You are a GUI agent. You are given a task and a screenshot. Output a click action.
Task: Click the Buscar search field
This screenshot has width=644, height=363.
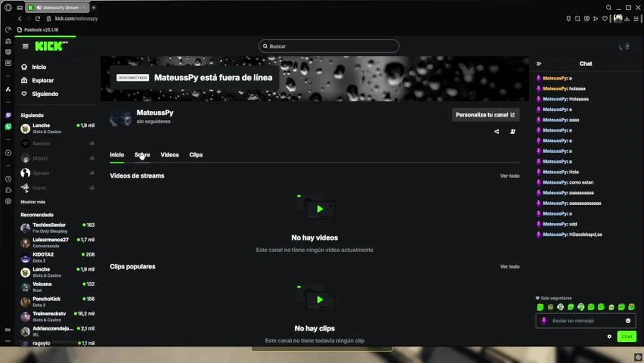click(x=329, y=46)
